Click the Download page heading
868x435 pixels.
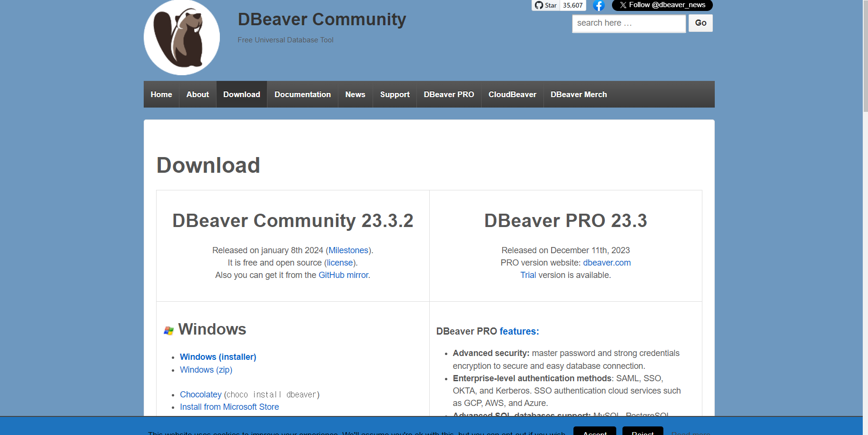pos(208,166)
